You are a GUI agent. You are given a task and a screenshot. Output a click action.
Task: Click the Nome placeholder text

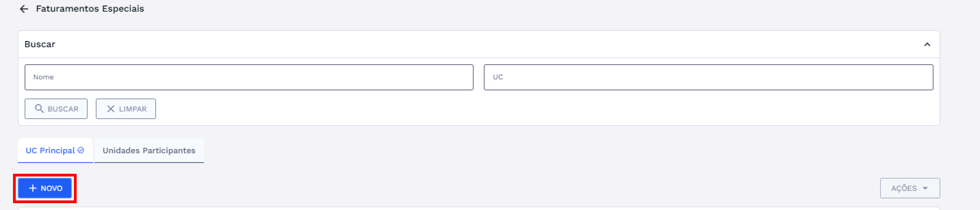[43, 77]
